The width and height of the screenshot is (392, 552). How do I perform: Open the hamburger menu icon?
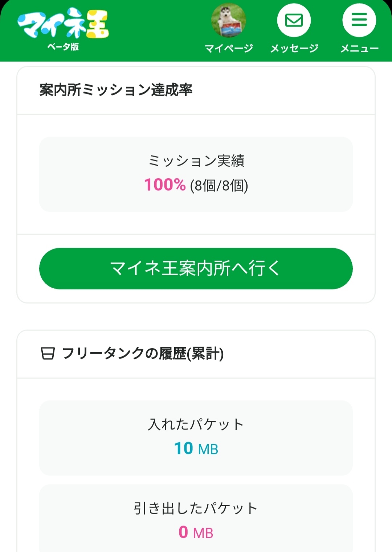pyautogui.click(x=359, y=20)
